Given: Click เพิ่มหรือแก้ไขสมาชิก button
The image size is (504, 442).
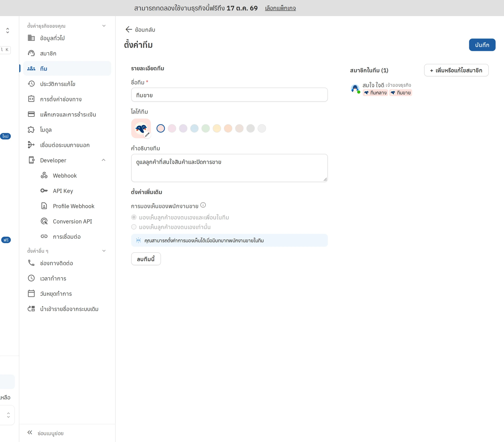Looking at the screenshot, I should coord(456,70).
